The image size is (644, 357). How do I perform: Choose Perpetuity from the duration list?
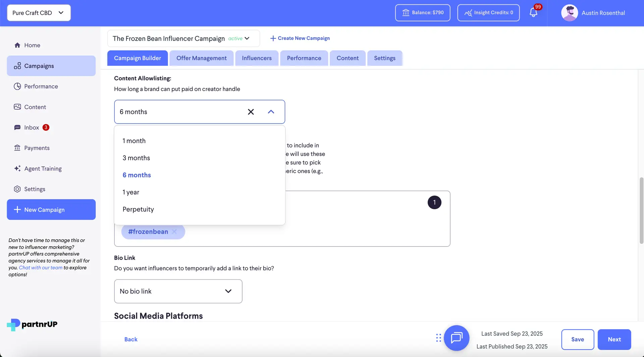click(x=138, y=209)
